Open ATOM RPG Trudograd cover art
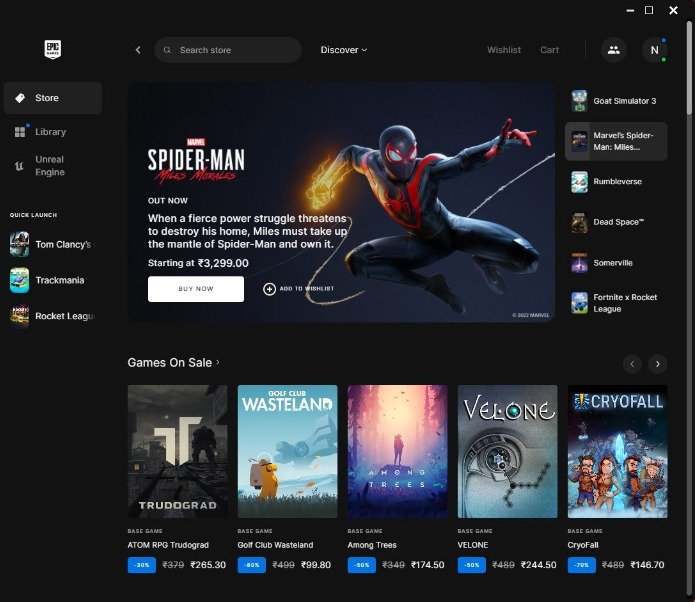Screen dimensions: 695x602 177,451
